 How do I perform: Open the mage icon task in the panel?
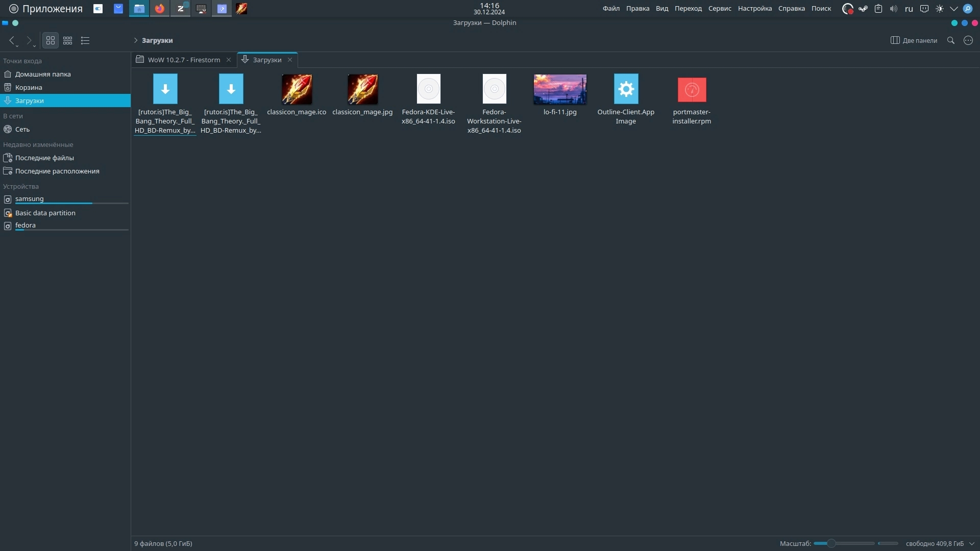(241, 9)
